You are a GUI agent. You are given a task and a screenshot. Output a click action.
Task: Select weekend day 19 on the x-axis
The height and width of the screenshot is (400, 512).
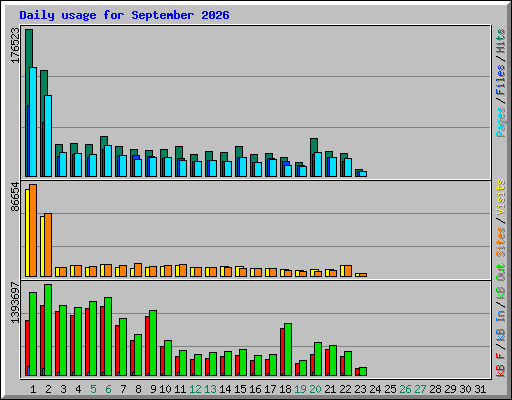[x=300, y=389]
